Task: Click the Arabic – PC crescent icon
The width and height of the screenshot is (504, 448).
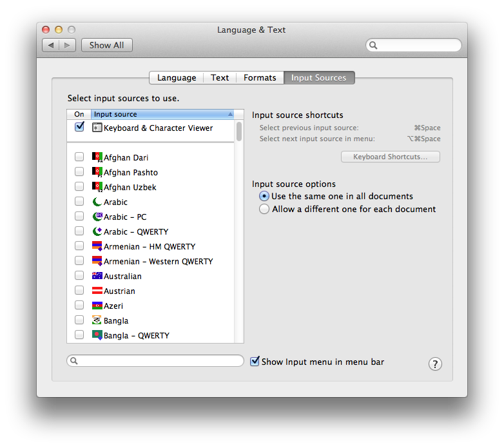Action: pyautogui.click(x=97, y=217)
